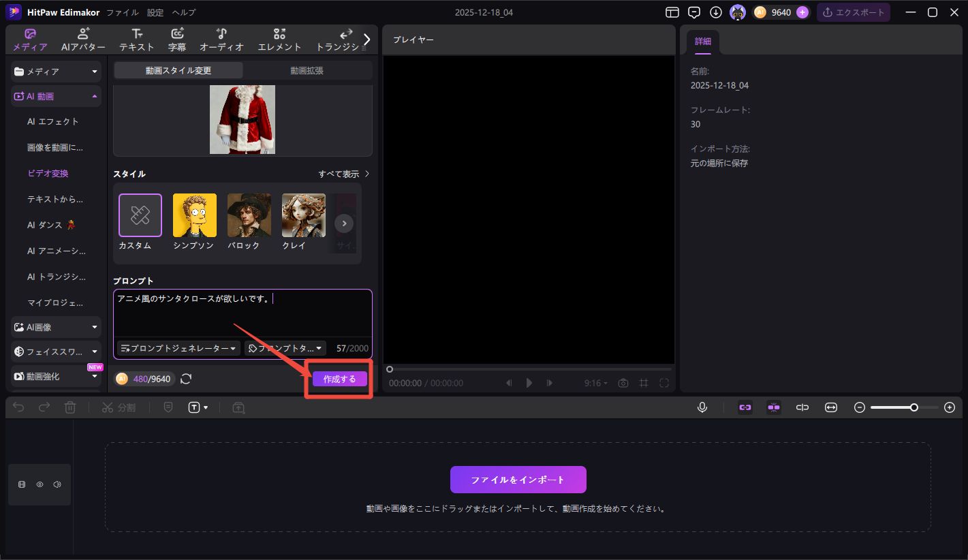Toggle the track visibility eye icon
Viewport: 968px width, 560px height.
click(40, 484)
